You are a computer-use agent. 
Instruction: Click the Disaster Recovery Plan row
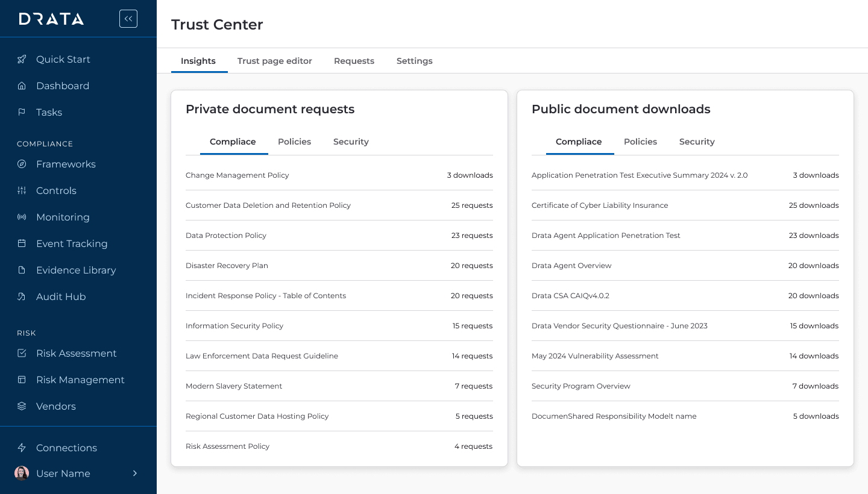tap(227, 266)
